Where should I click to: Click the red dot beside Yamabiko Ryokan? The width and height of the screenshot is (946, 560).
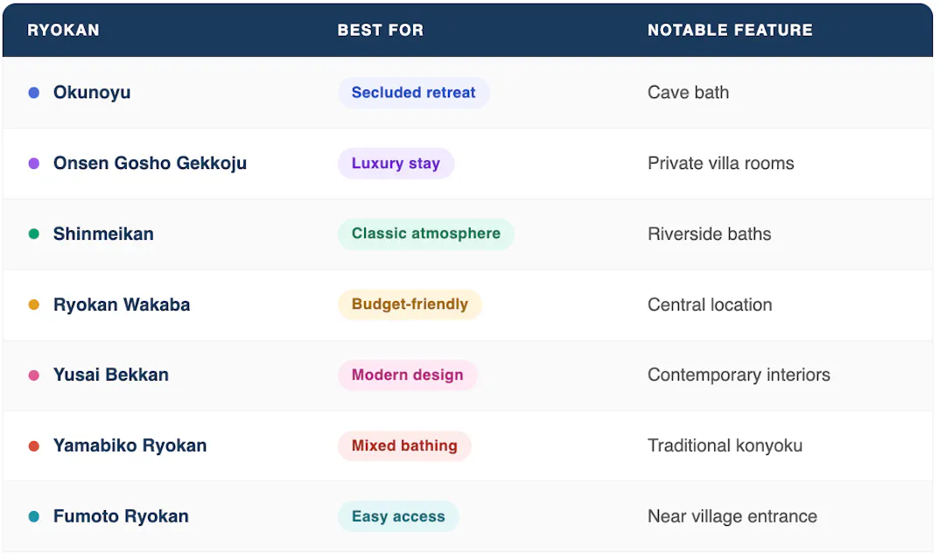34,446
